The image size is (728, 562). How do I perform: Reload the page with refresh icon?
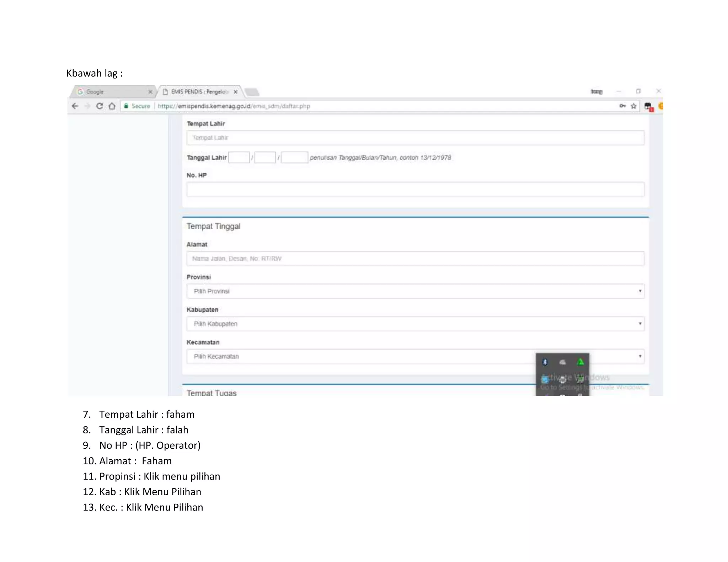(x=100, y=106)
